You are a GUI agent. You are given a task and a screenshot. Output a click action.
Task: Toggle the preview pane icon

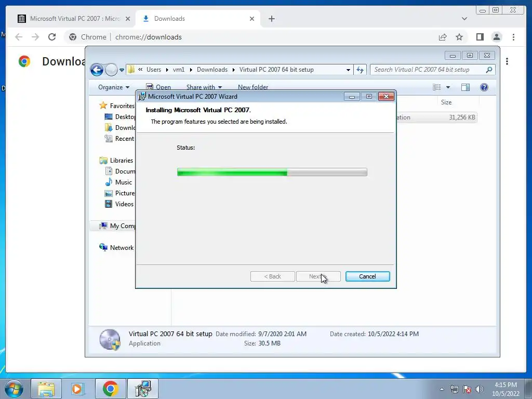pyautogui.click(x=465, y=87)
